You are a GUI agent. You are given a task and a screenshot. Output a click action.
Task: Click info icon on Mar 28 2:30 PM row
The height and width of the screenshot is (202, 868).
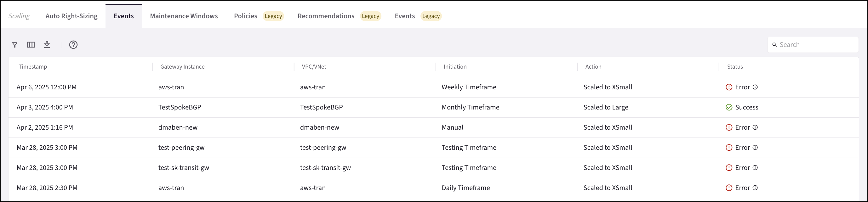click(x=755, y=188)
